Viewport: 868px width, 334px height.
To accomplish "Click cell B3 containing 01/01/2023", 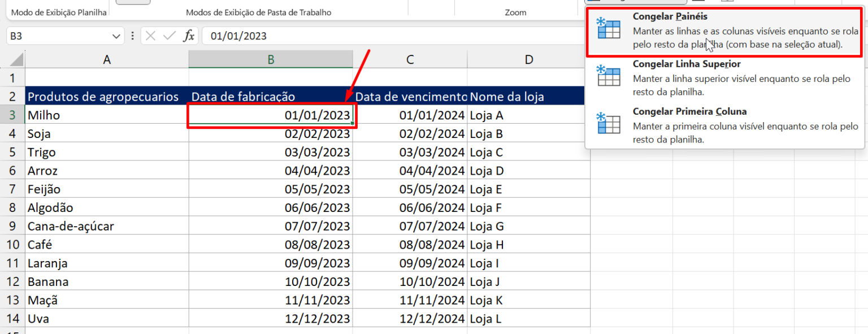I will point(270,115).
